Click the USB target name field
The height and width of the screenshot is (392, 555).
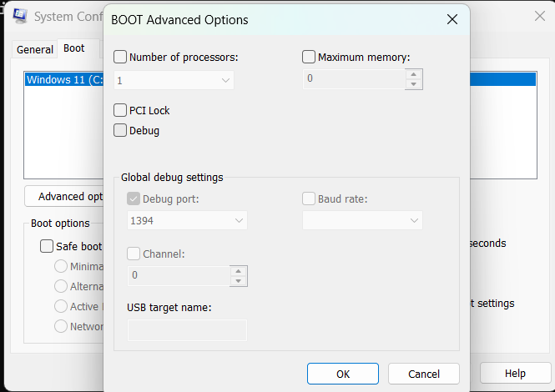point(187,330)
